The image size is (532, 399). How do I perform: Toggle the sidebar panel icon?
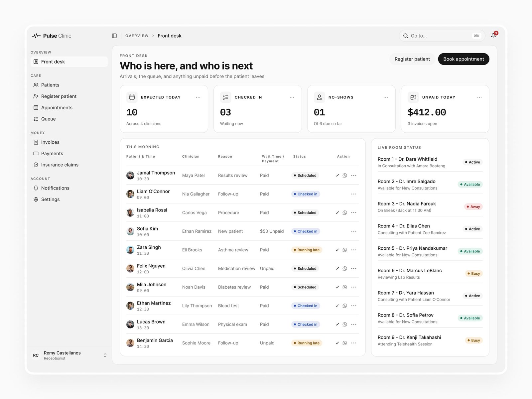(114, 36)
